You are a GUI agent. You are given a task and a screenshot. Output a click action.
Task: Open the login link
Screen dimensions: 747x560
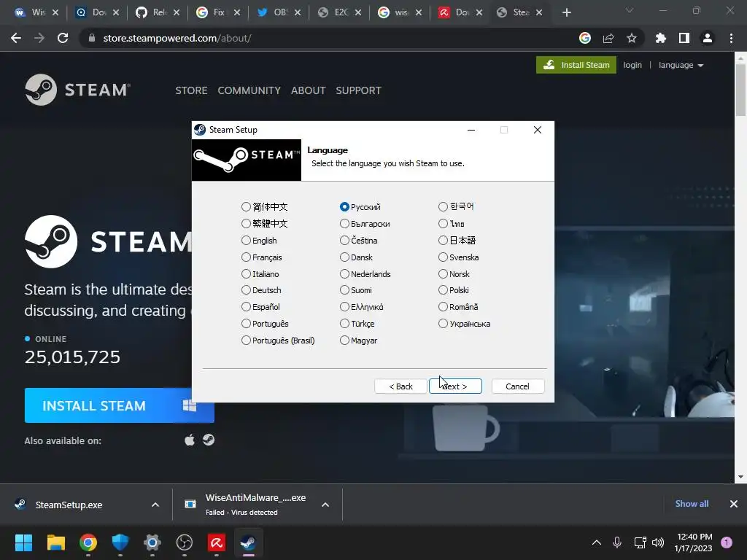(632, 65)
